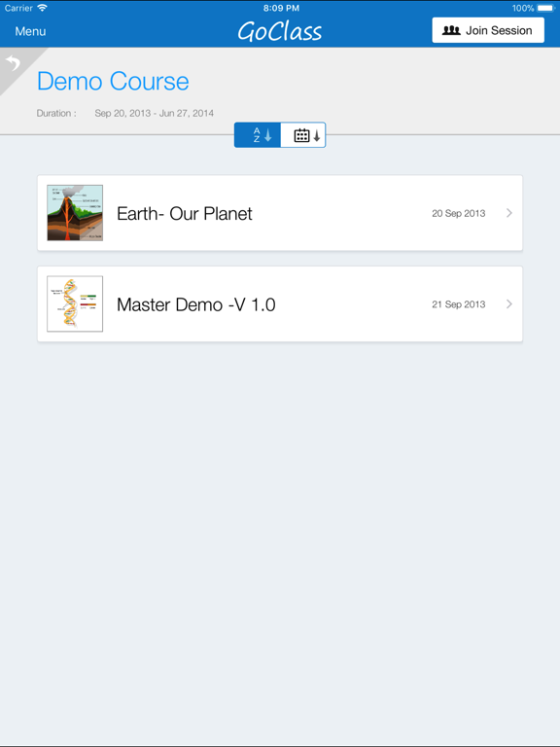Sort lessons alphabetically with A-Z toggle
Screen dimensions: 560x747
pyautogui.click(x=258, y=135)
